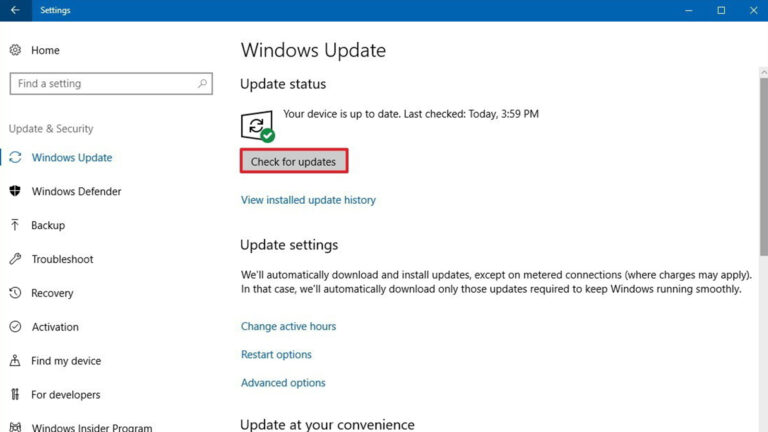Open Change active hours link
The height and width of the screenshot is (432, 768).
(288, 326)
